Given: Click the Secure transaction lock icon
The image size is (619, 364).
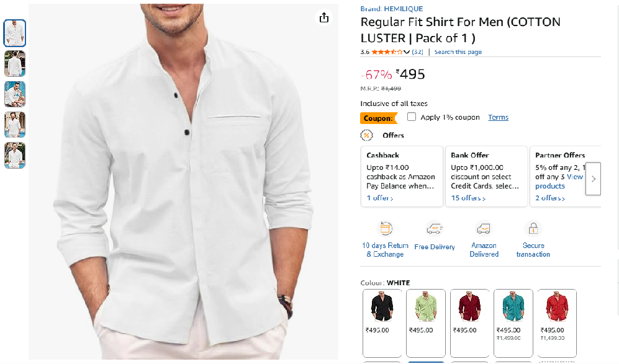Looking at the screenshot, I should (533, 228).
